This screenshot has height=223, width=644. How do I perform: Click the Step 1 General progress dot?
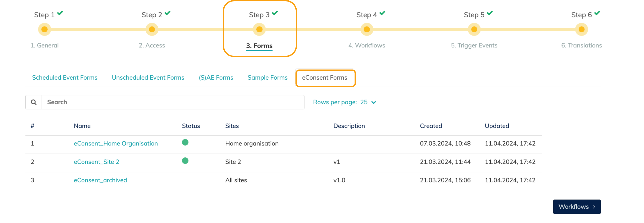click(45, 30)
